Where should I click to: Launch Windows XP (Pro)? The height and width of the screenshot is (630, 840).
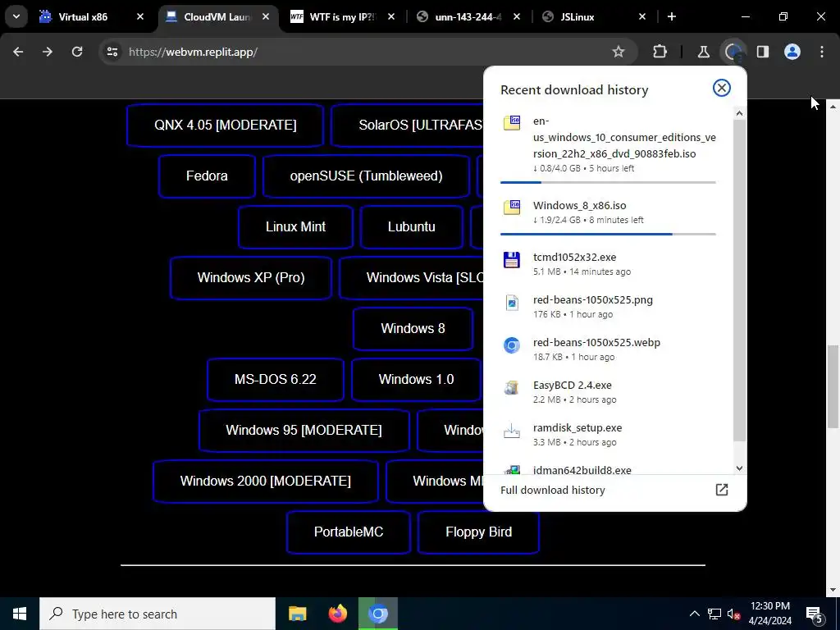pos(251,277)
